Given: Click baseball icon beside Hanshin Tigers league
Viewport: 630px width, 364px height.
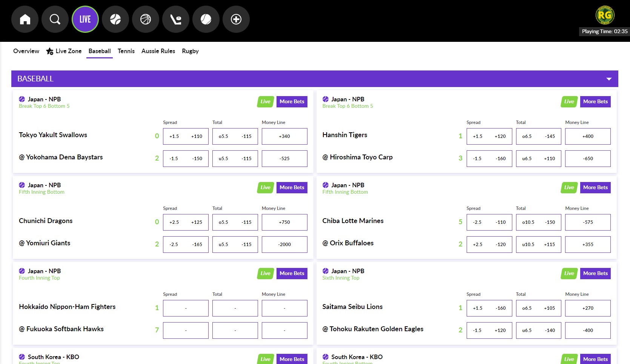Looking at the screenshot, I should pos(326,99).
